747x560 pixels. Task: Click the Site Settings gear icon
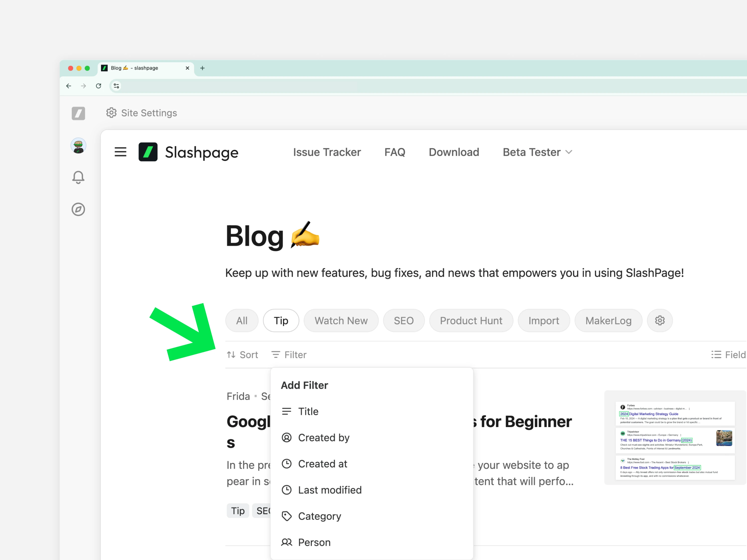click(x=112, y=113)
